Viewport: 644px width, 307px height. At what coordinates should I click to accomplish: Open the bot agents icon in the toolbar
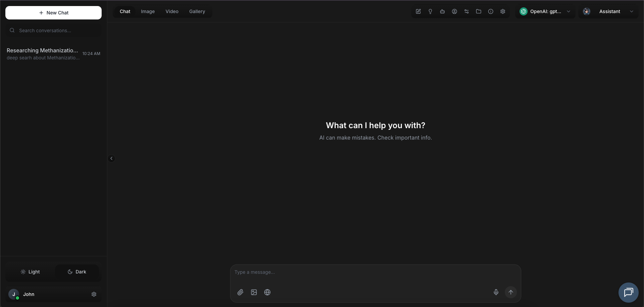coord(442,11)
